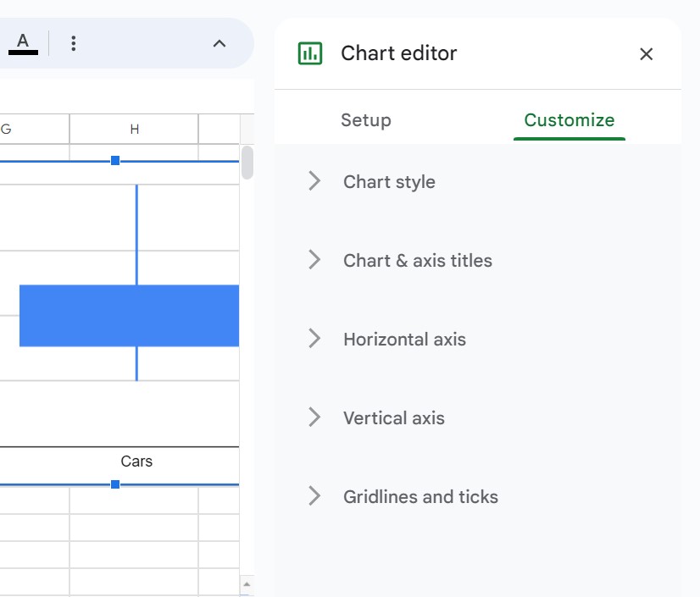This screenshot has width=700, height=597.
Task: Open the three-dot more options menu
Action: pyautogui.click(x=74, y=43)
